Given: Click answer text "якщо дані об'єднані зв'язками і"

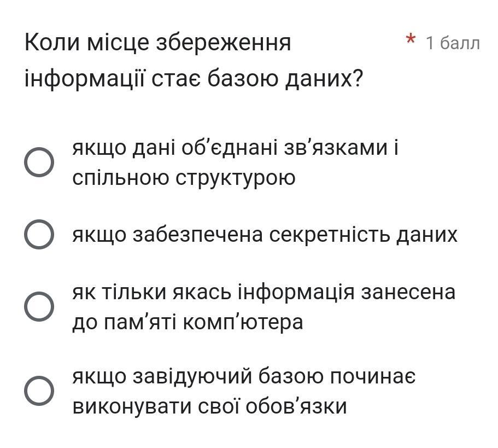Looking at the screenshot, I should (x=236, y=148).
